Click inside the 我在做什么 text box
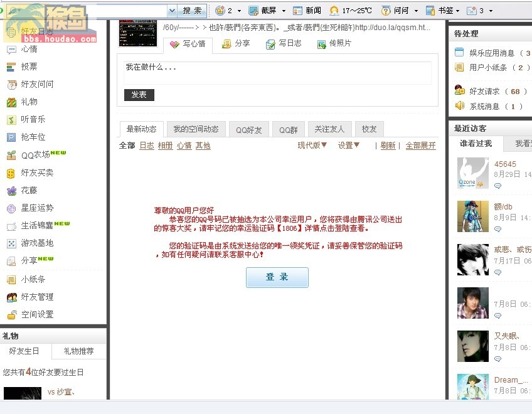This screenshot has width=532, height=414. click(x=277, y=72)
